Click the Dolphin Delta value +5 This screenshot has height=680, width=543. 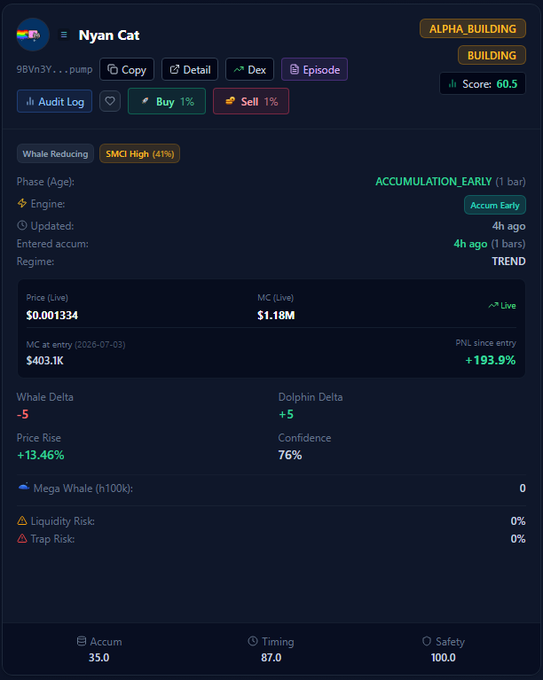point(286,414)
